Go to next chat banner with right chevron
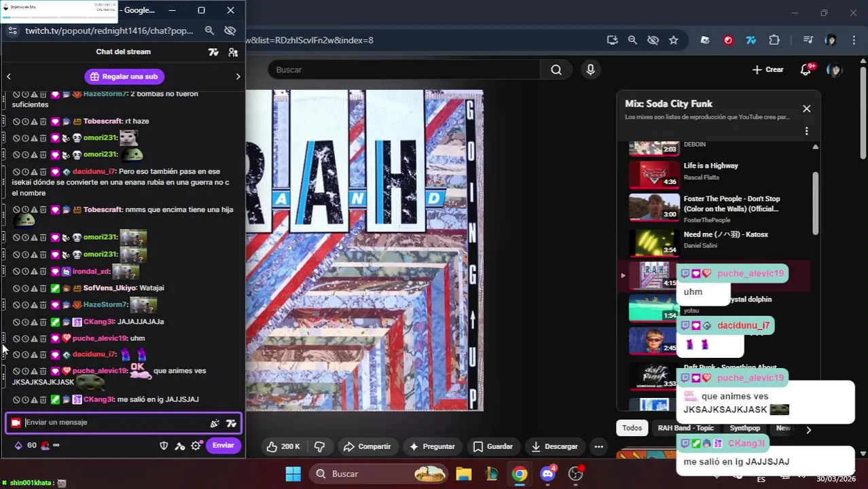The height and width of the screenshot is (489, 868). 238,77
